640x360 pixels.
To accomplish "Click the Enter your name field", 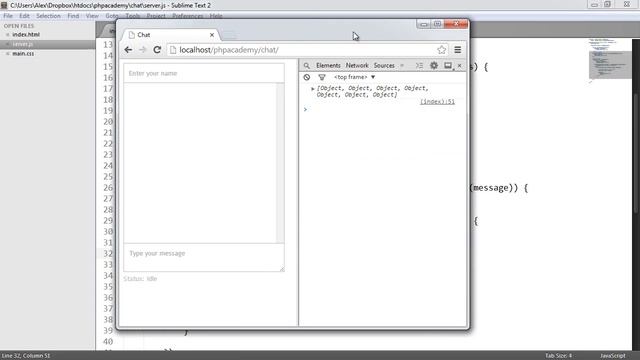I will click(204, 73).
